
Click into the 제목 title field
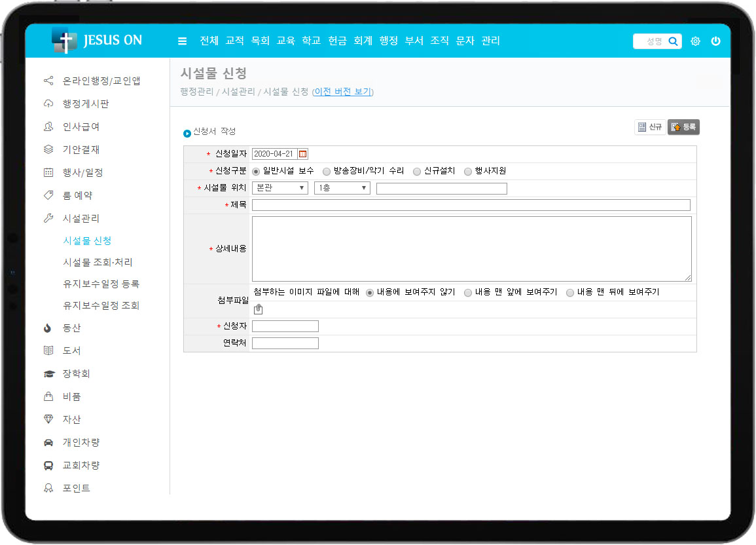[x=471, y=205]
